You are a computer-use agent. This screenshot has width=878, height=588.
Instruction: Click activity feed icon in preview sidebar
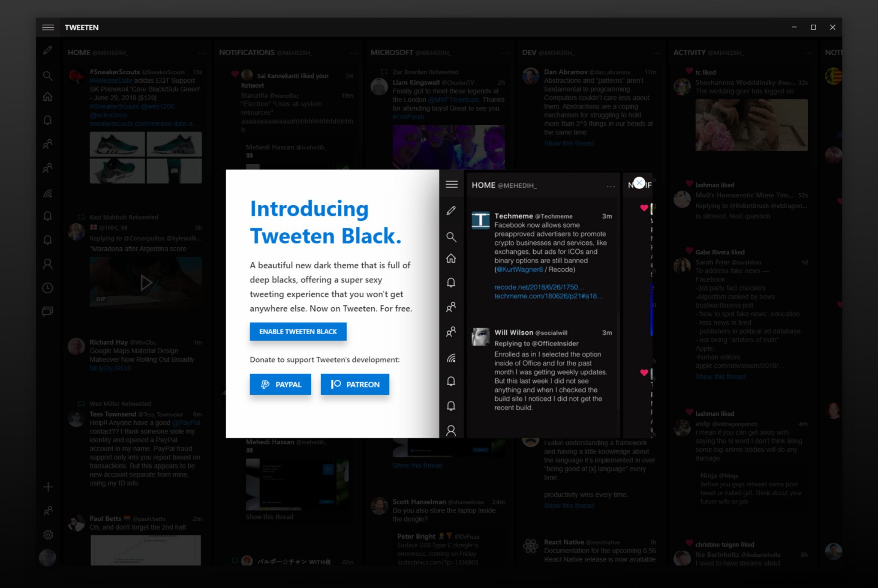click(x=451, y=358)
